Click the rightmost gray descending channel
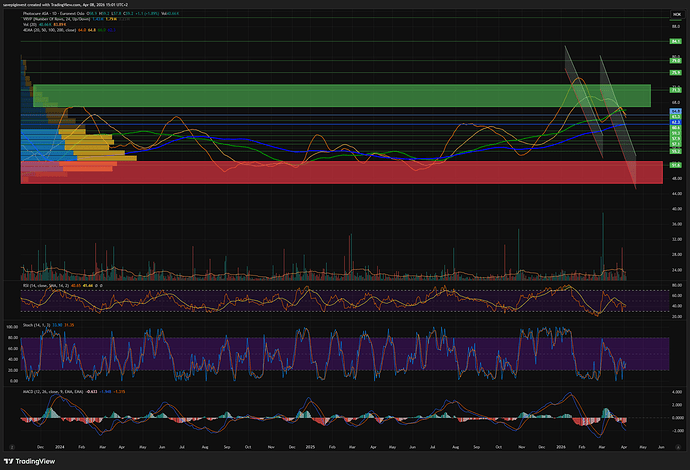The height and width of the screenshot is (470, 690). tap(617, 120)
